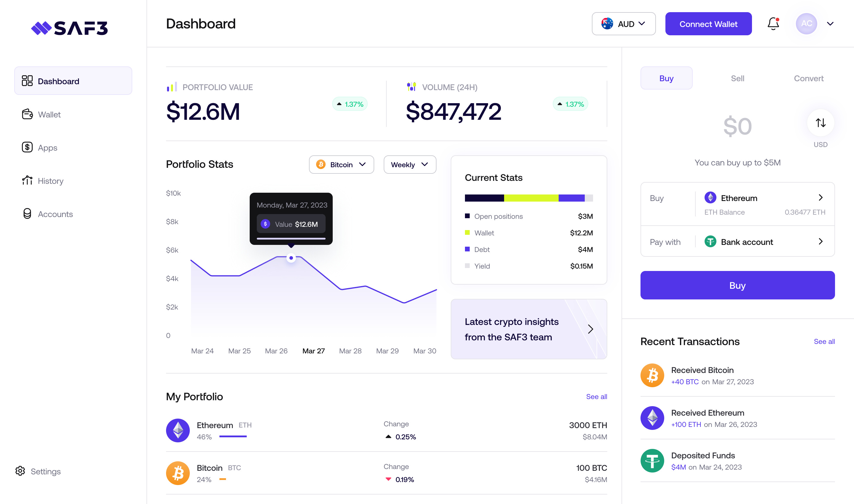Expand Pay with Bank account chevron
854x504 pixels.
[820, 241]
